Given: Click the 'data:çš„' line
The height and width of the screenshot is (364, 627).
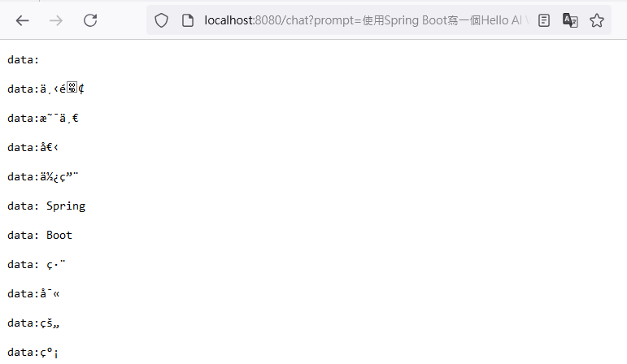Looking at the screenshot, I should [33, 323].
